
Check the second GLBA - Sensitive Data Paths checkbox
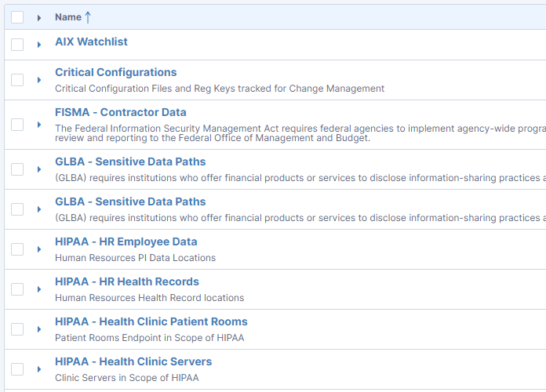[x=17, y=209]
